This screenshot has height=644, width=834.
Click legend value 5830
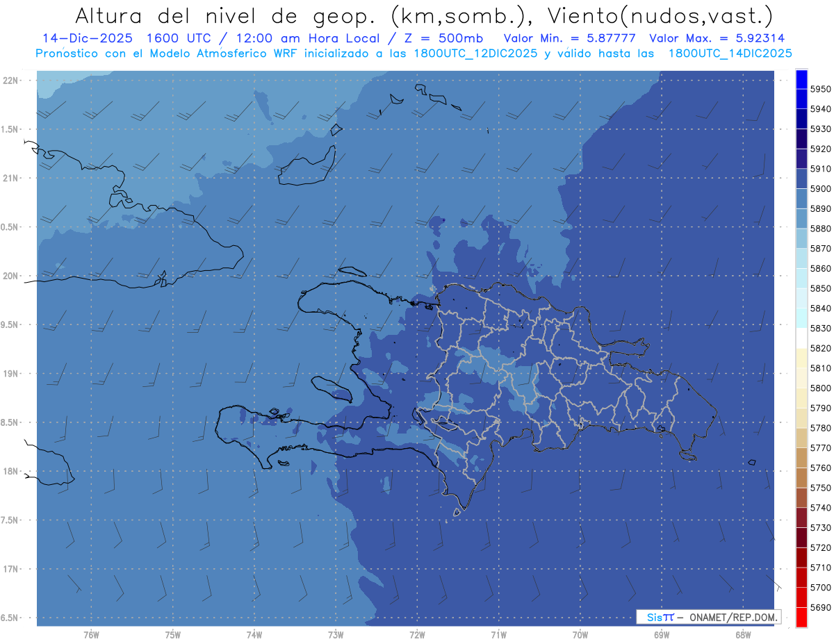click(x=820, y=329)
